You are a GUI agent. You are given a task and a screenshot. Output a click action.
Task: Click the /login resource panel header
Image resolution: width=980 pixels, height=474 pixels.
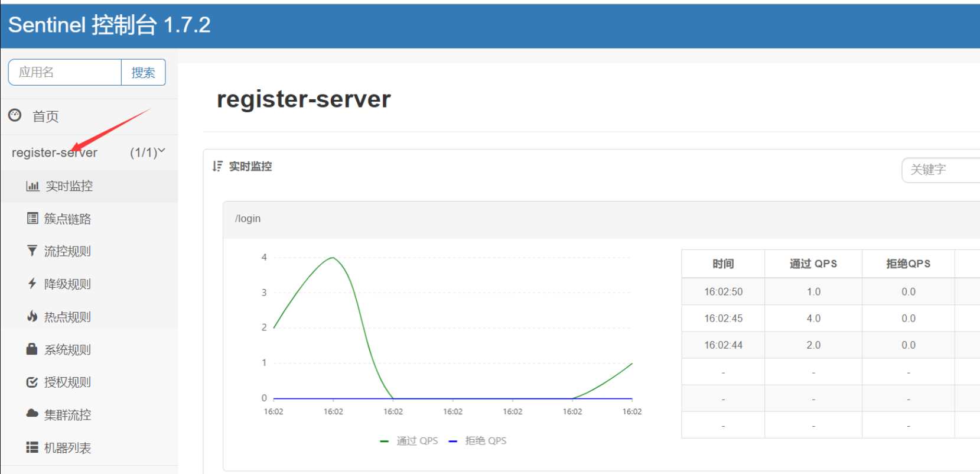(601, 219)
